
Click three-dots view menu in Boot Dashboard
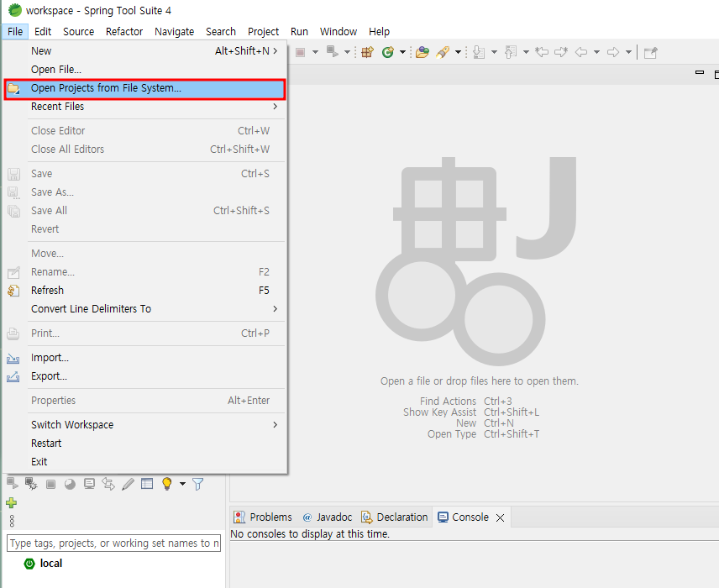coord(12,521)
